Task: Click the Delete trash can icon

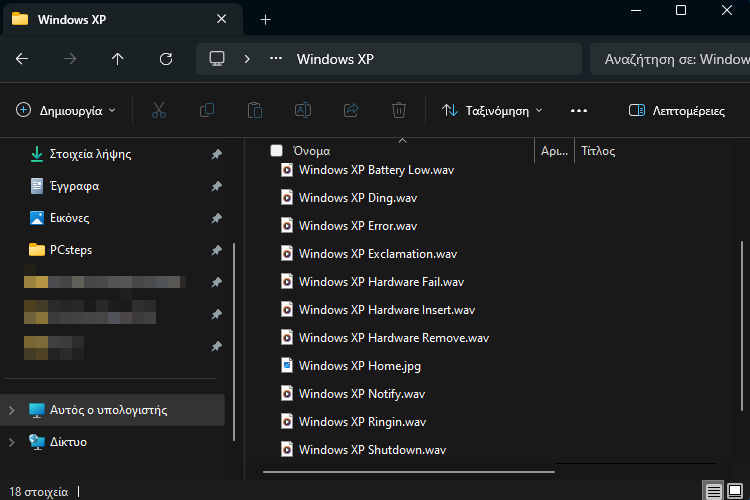Action: (399, 111)
